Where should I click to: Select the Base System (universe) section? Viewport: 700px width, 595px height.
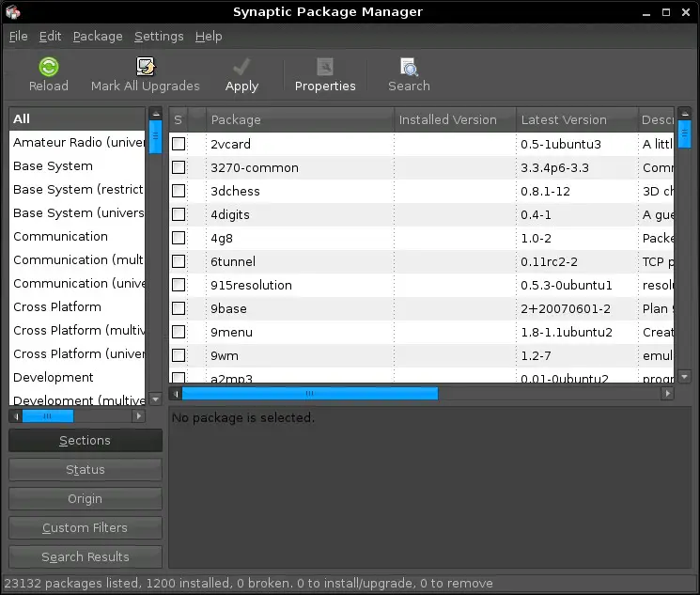click(x=77, y=212)
